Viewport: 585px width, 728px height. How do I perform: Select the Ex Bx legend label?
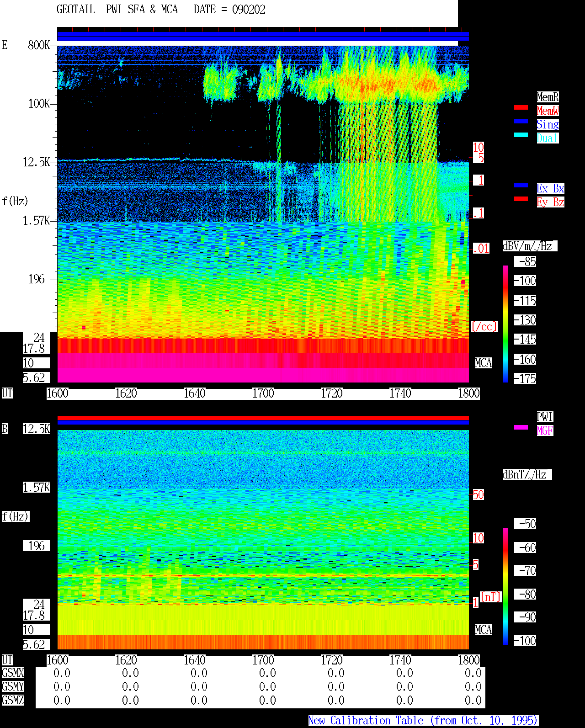click(550, 188)
